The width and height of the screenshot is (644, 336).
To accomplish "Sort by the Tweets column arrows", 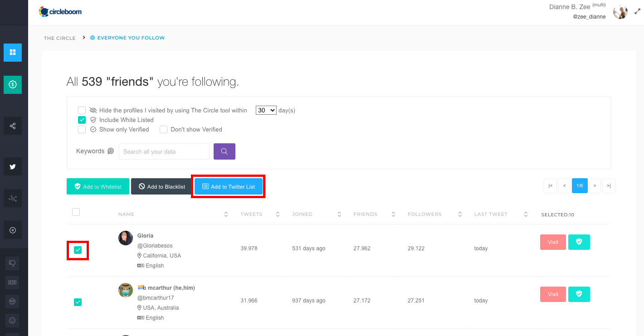I will point(278,214).
